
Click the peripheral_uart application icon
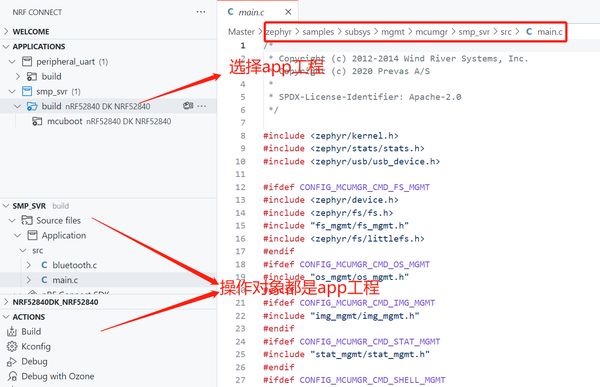(27, 61)
